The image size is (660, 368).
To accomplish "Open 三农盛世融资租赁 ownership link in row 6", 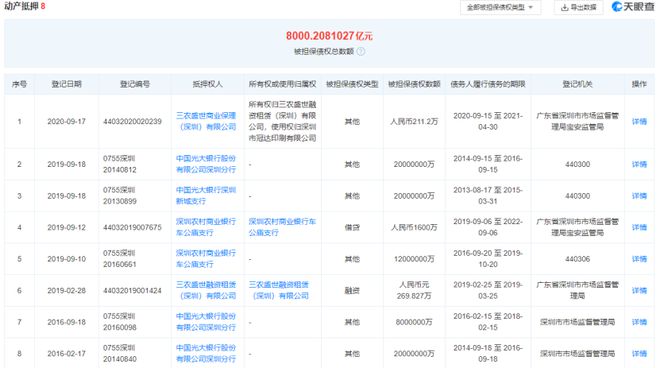I will pyautogui.click(x=279, y=291).
